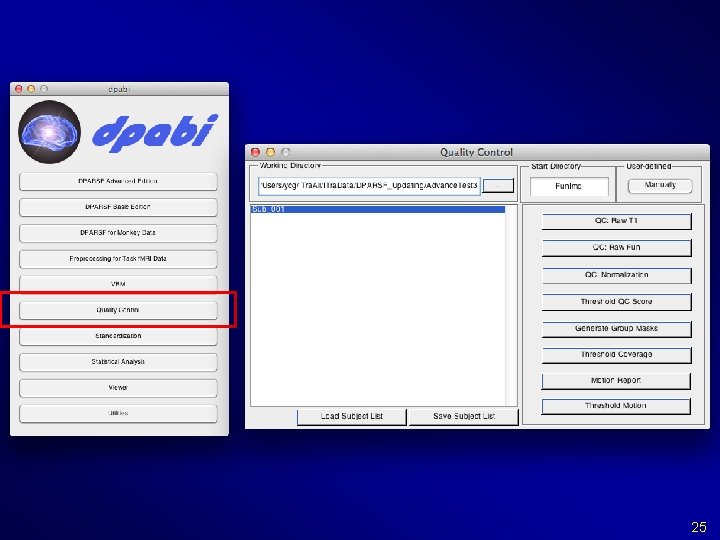Click Threshold Motion button
Image resolution: width=720 pixels, height=540 pixels.
click(x=616, y=406)
